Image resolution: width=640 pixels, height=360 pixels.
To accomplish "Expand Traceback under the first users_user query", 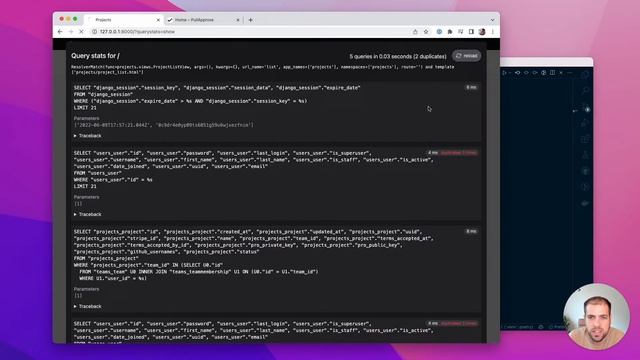I will coord(87,214).
